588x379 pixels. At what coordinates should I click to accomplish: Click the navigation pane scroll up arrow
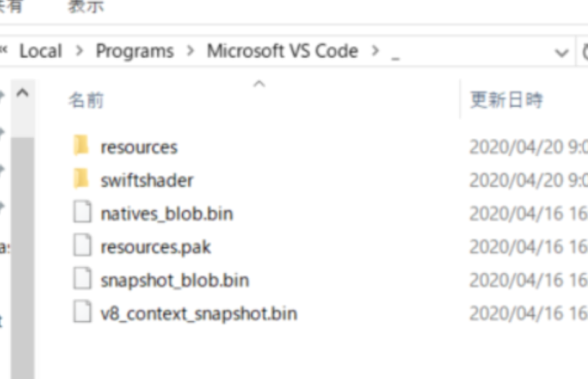tap(23, 93)
